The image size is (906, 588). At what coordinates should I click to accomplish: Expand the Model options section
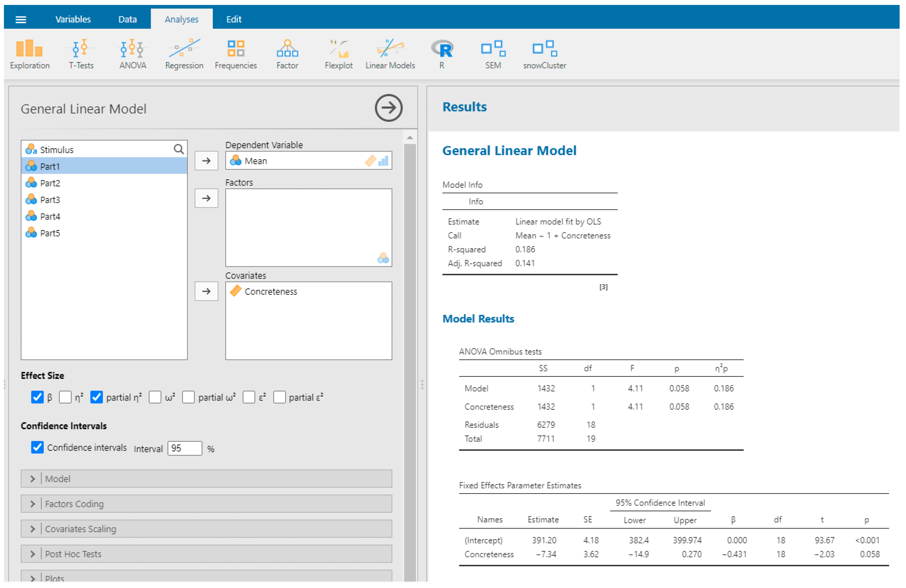click(x=206, y=478)
